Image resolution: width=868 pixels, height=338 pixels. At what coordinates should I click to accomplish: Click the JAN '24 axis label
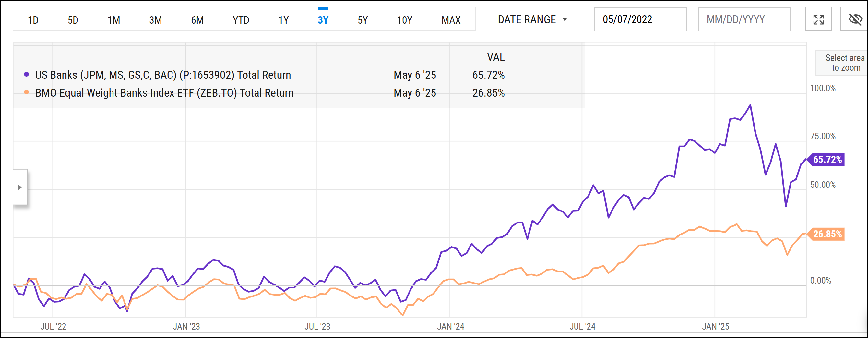pos(450,326)
